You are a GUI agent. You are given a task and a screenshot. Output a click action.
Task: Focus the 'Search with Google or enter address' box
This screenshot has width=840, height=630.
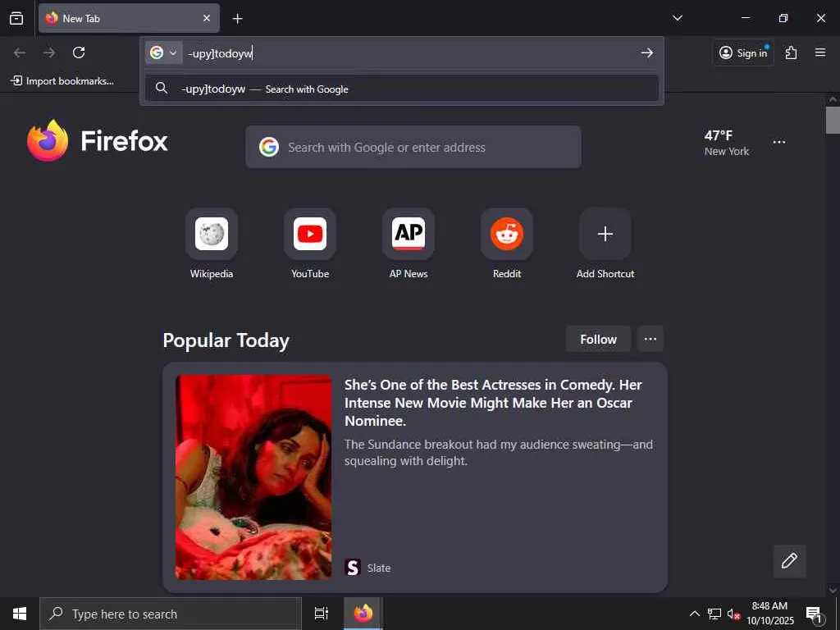[x=413, y=147]
